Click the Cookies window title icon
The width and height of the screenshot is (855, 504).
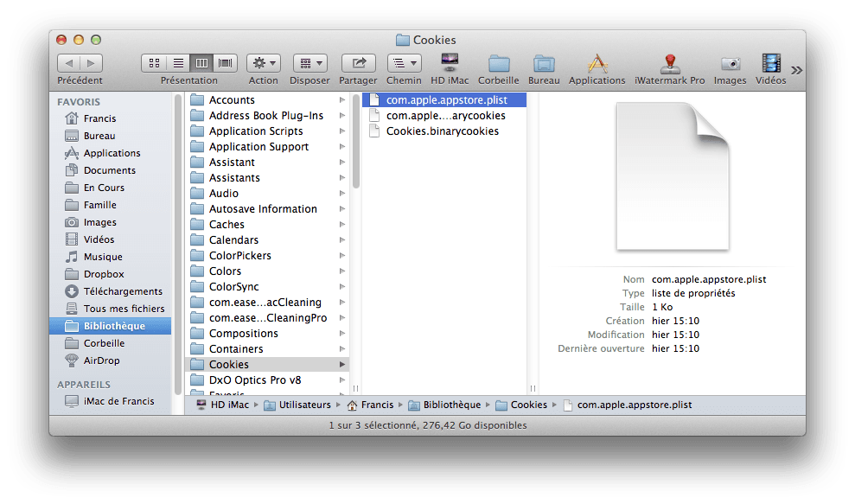coord(402,40)
